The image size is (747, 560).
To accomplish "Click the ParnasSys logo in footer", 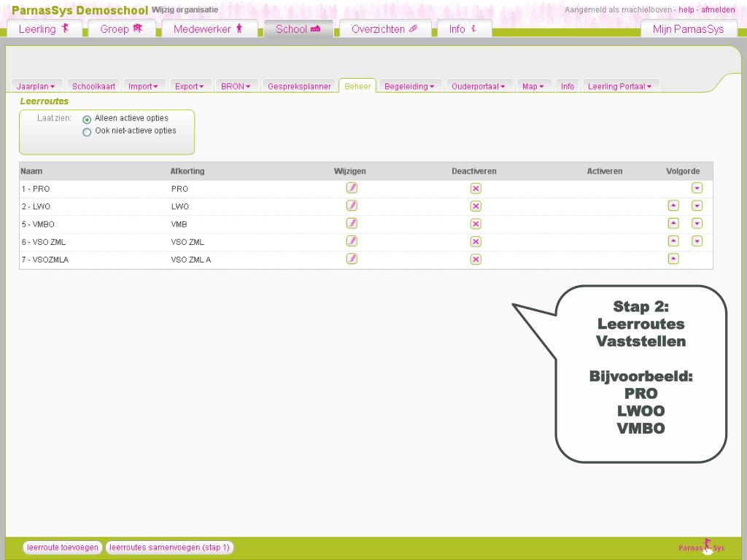I will tap(702, 547).
